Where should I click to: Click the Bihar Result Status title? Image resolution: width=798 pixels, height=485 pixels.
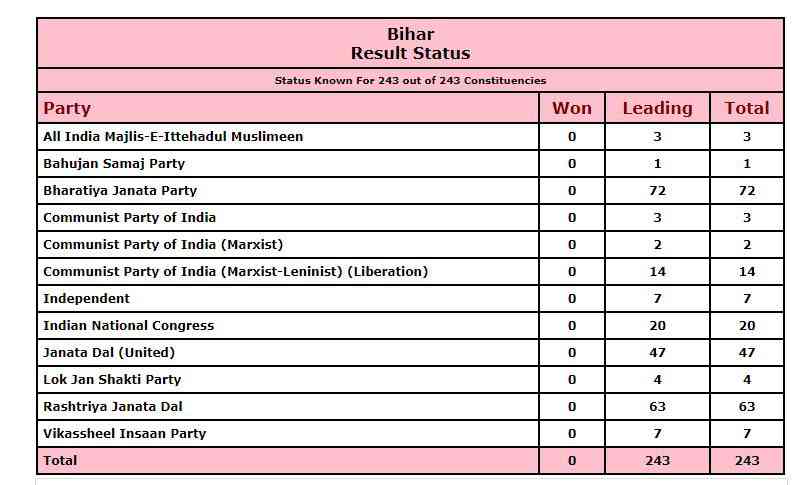point(410,44)
